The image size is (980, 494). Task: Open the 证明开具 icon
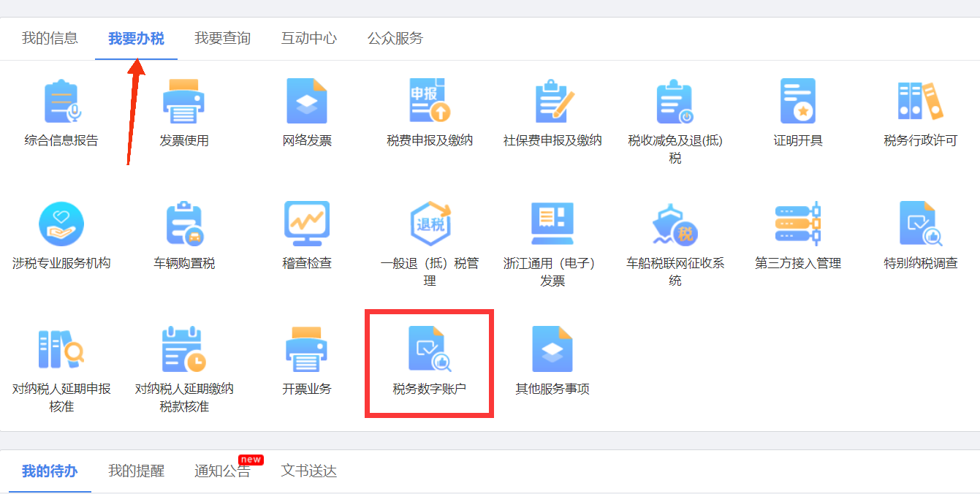click(798, 102)
